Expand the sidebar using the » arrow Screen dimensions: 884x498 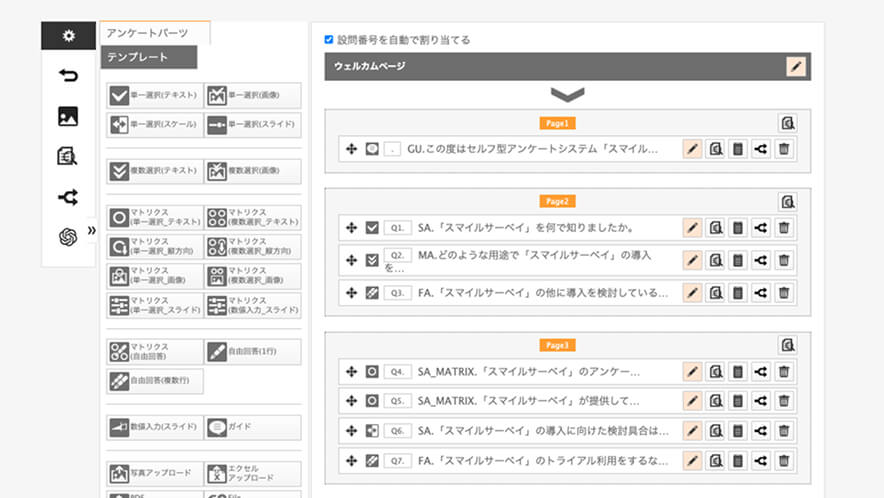pos(92,231)
